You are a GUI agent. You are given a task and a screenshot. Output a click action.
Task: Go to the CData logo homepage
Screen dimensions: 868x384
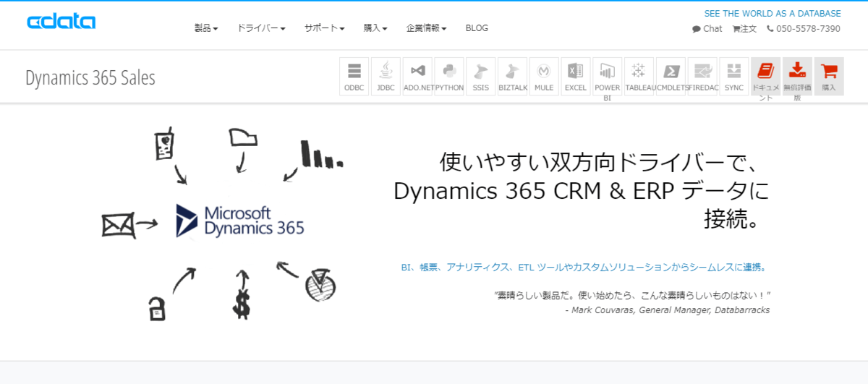click(61, 22)
